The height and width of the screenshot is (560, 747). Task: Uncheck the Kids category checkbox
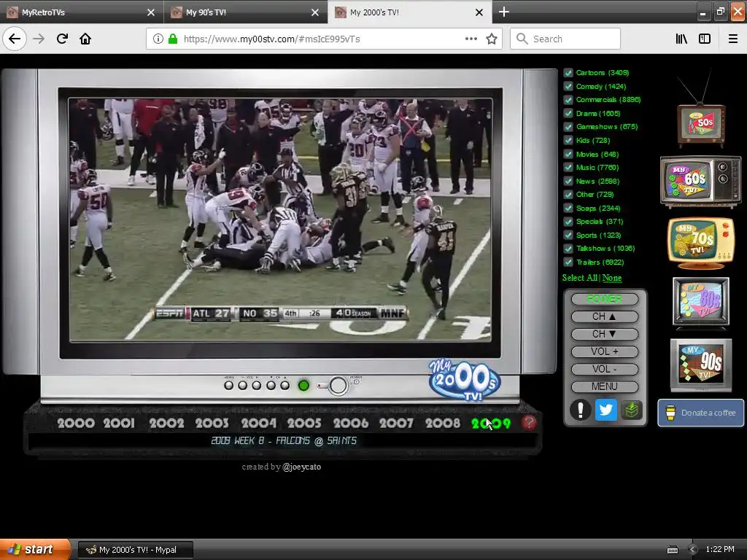568,140
